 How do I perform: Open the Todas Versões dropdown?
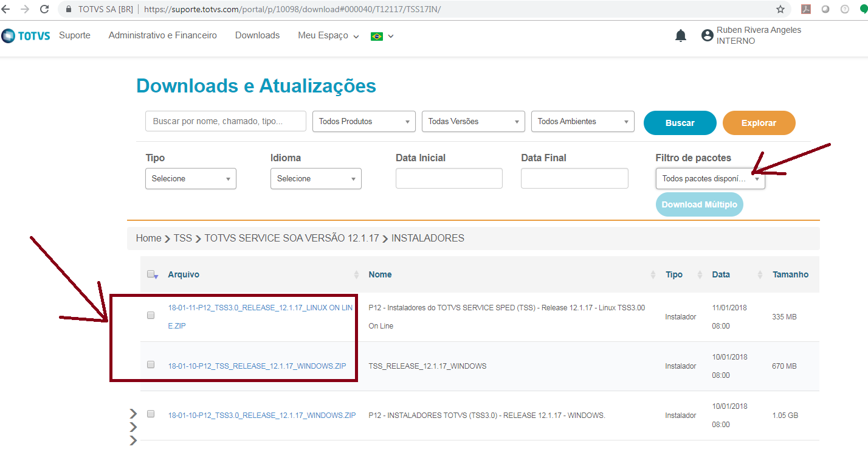(474, 121)
